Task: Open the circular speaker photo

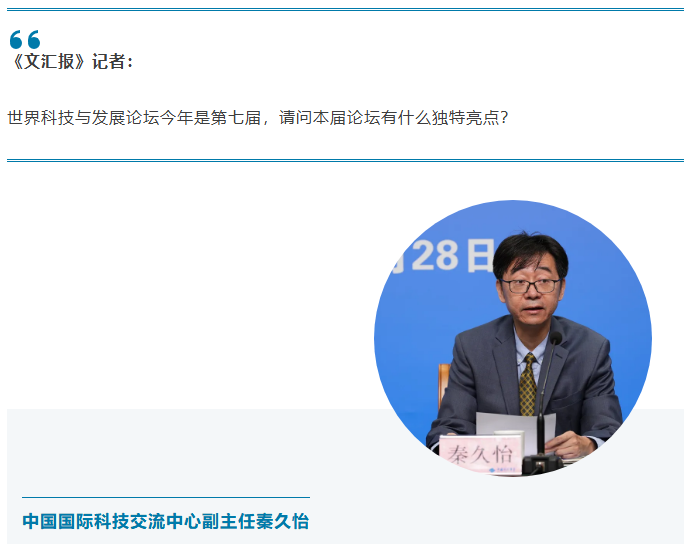Action: (x=513, y=339)
